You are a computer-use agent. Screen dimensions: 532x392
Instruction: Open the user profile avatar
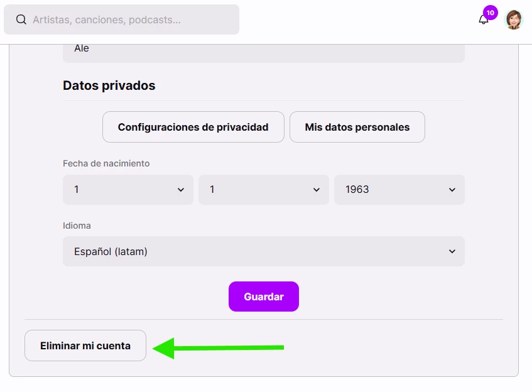point(514,19)
